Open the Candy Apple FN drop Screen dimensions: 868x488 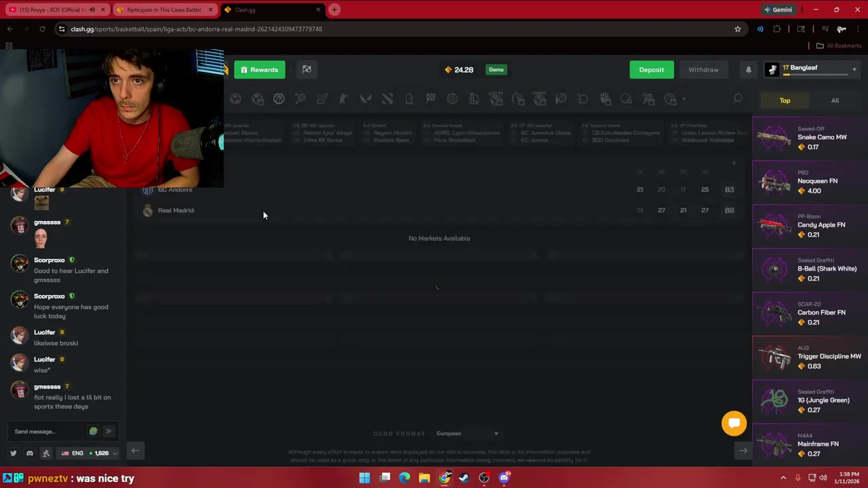[x=810, y=226]
